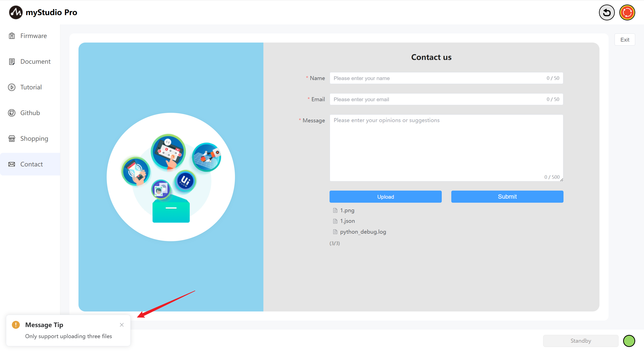Close the Message Tip notification

[x=122, y=325]
